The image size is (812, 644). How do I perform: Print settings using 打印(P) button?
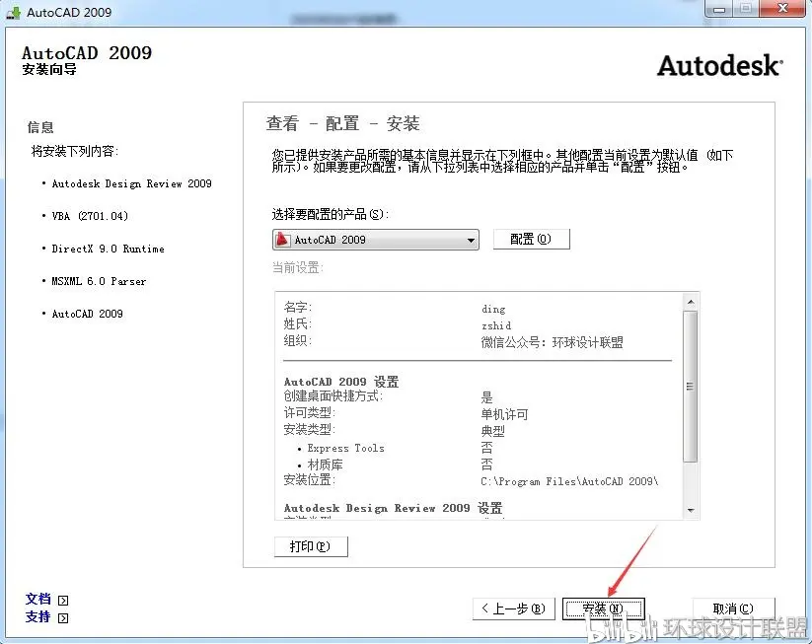pos(311,546)
